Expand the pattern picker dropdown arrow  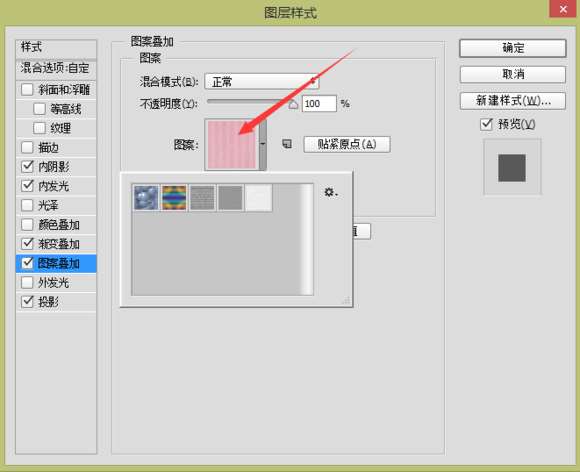click(263, 145)
